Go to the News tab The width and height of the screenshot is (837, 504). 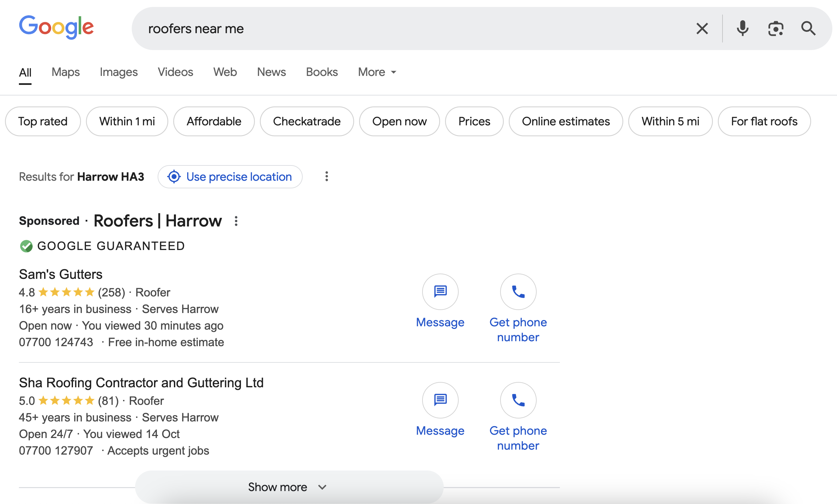(271, 72)
